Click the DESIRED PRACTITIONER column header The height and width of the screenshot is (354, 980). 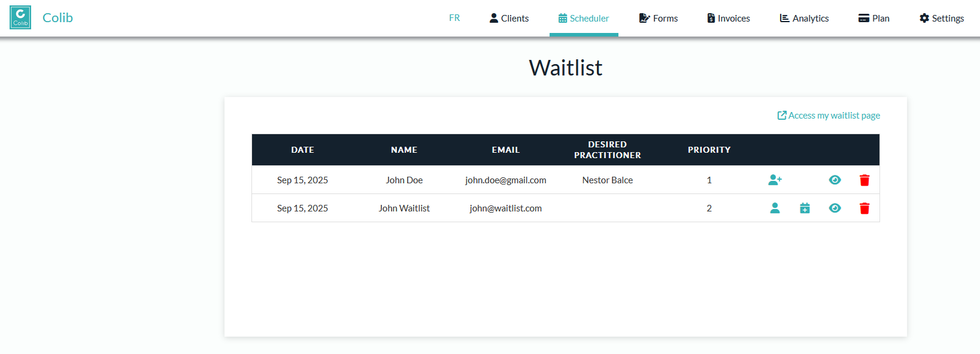(x=608, y=150)
